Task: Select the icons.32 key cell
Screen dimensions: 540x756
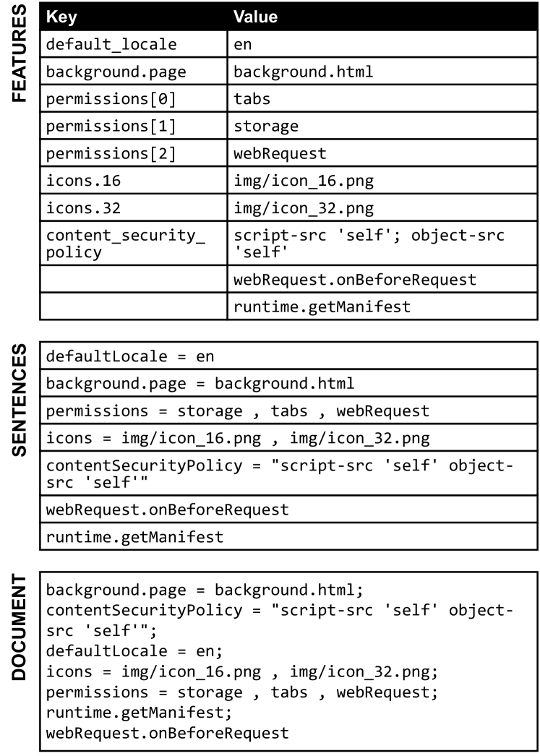Action: pos(134,209)
